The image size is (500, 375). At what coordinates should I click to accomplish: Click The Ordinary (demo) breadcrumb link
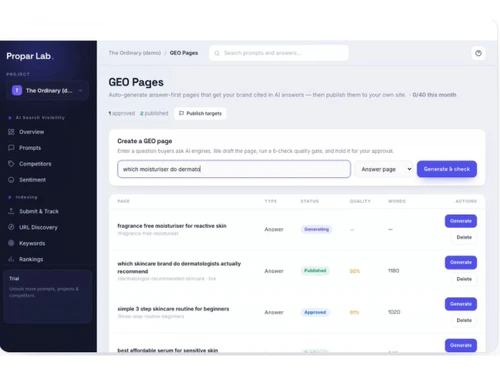135,53
